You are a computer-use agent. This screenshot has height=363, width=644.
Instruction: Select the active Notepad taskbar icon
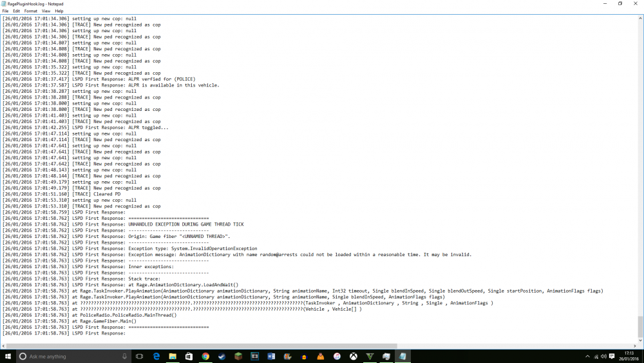click(x=402, y=357)
